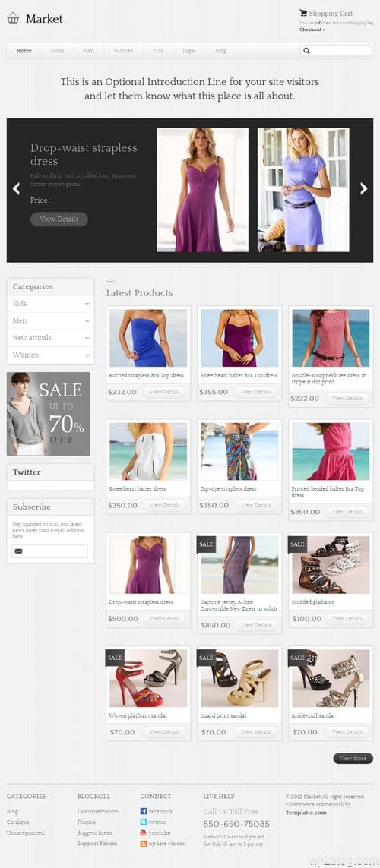View Details for Ruched strapless Bra Top dress
380x868 pixels.
tap(164, 392)
